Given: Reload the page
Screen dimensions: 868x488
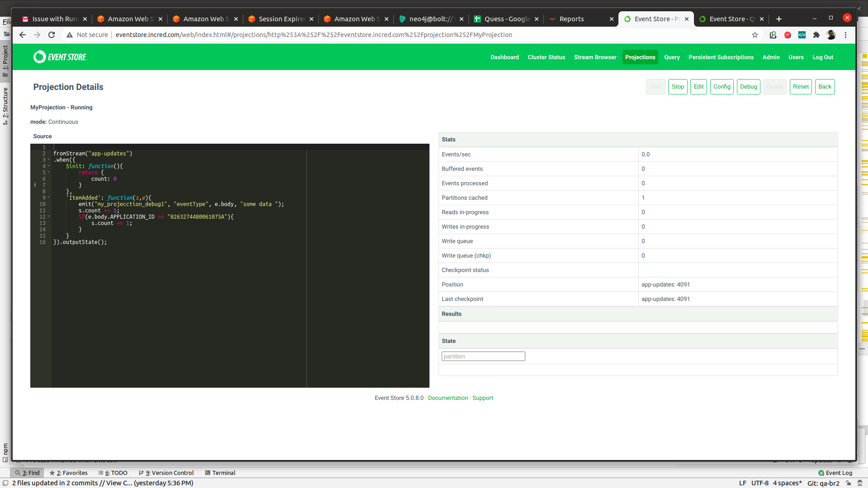Looking at the screenshot, I should click(x=52, y=35).
